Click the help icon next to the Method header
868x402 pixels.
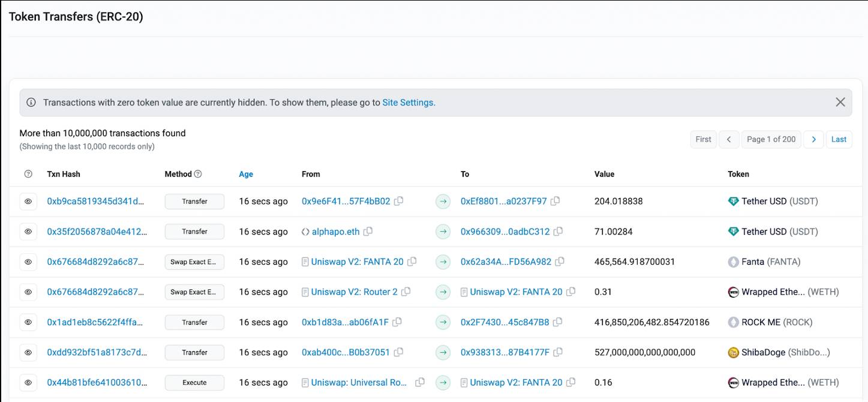click(198, 174)
